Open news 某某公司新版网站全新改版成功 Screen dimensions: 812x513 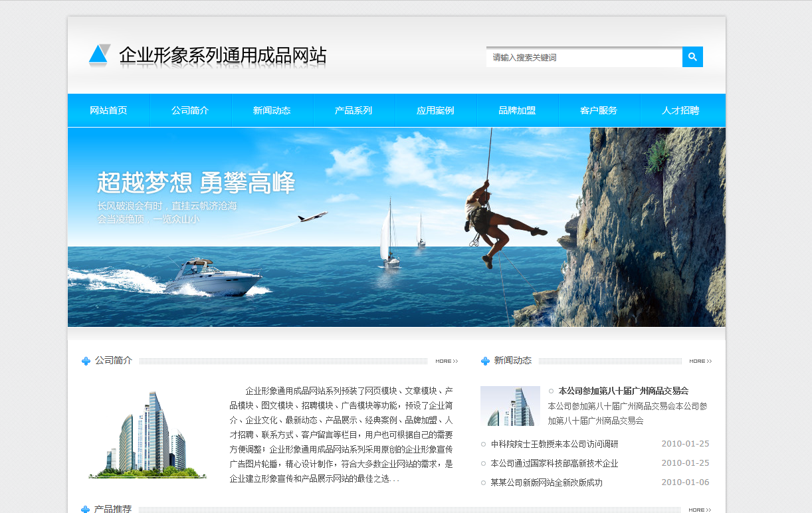(546, 482)
